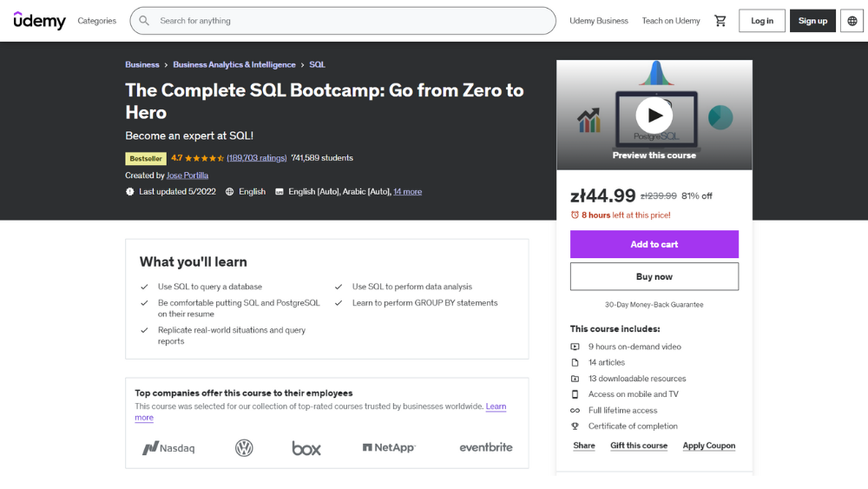Click the closed captions icon
The width and height of the screenshot is (868, 489).
279,192
